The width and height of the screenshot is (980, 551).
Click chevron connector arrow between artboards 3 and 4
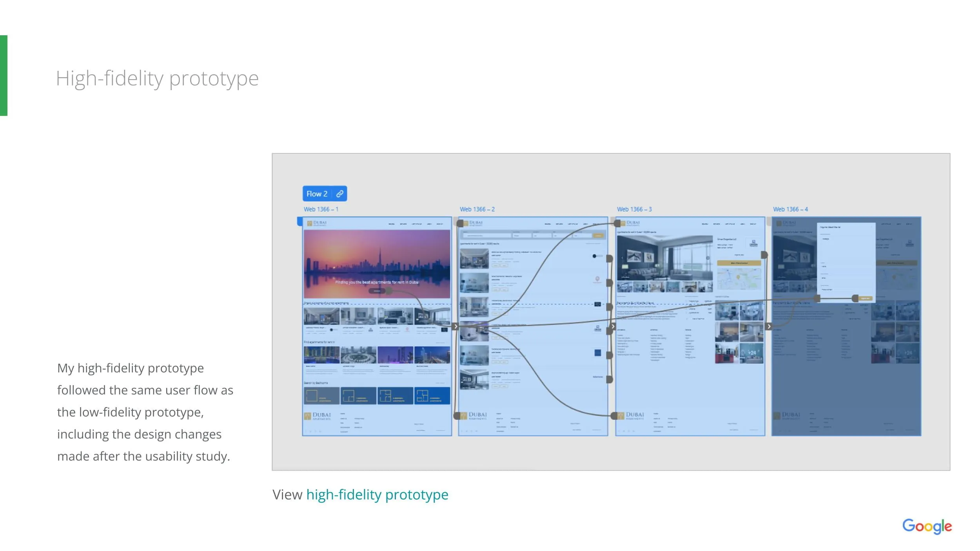[x=769, y=326]
